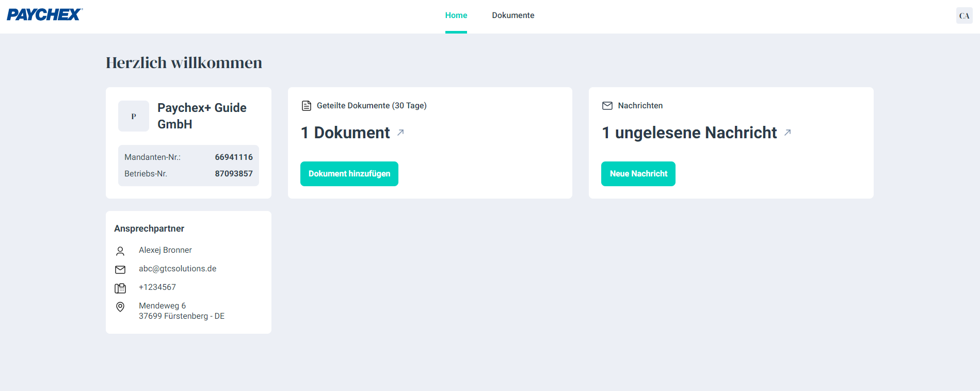Click the Nachrichten card label
980x391 pixels.
(x=640, y=106)
